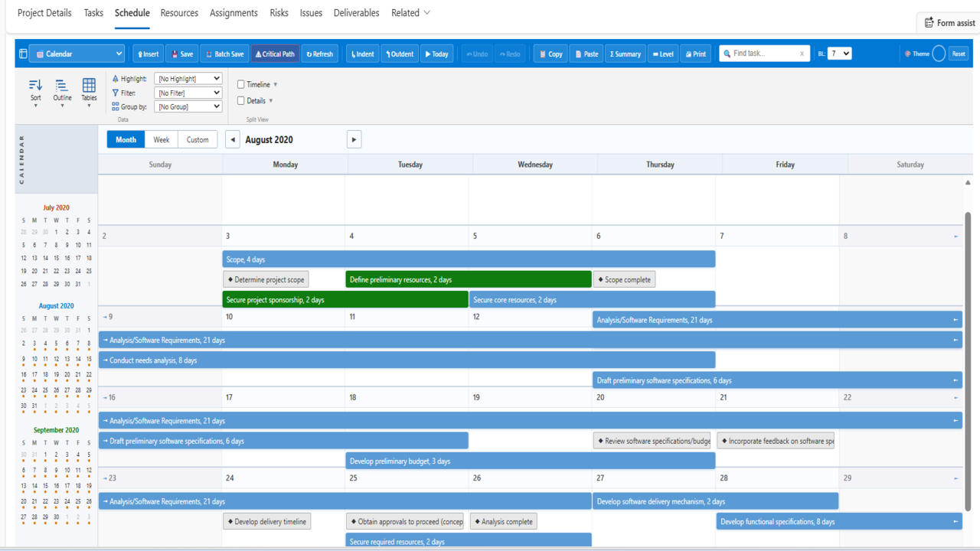Click the Reset button

(x=959, y=54)
